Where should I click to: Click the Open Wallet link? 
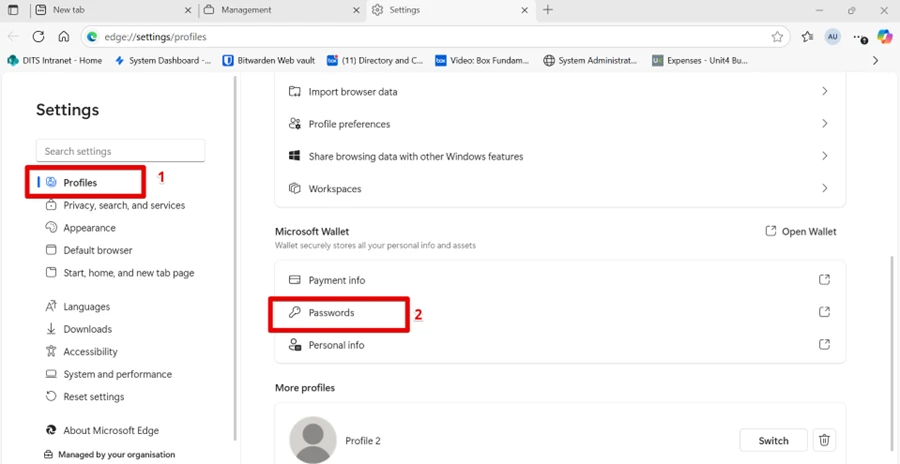800,231
